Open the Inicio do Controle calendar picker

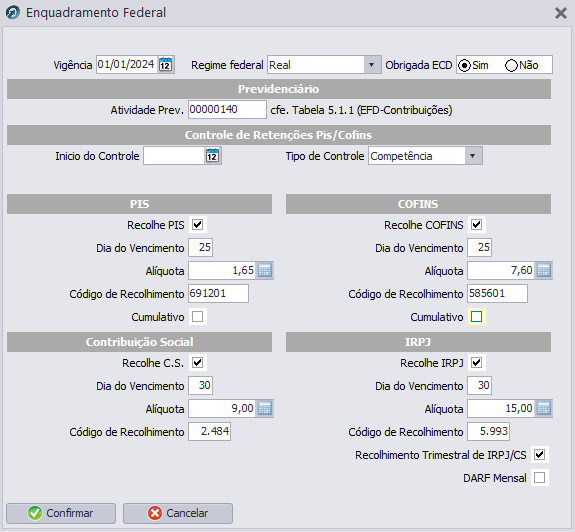(x=212, y=156)
